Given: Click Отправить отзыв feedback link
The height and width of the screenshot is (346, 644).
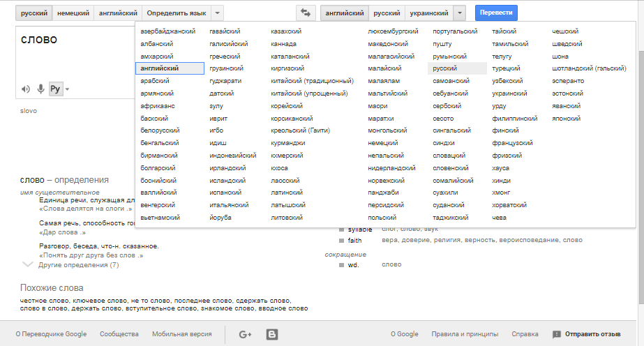Looking at the screenshot, I should point(592,334).
